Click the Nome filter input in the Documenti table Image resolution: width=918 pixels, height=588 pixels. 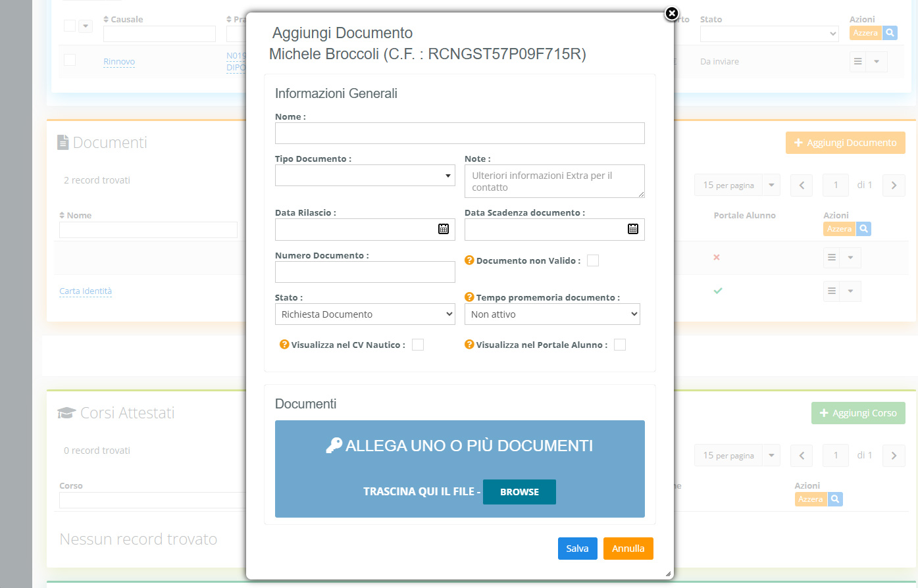coord(148,230)
